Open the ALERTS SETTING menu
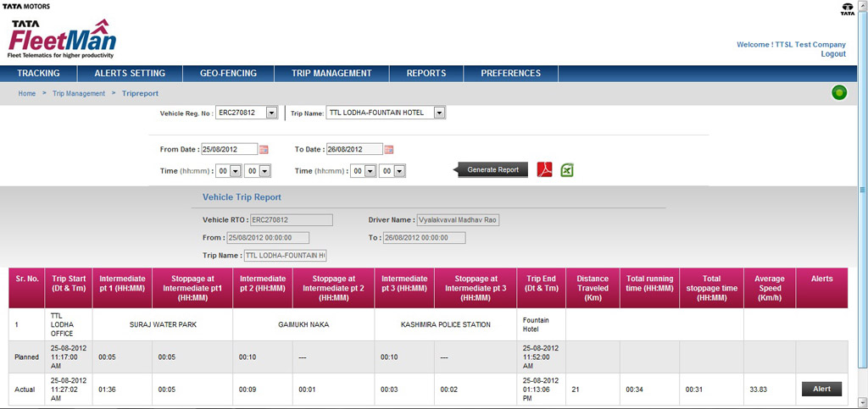Viewport: 868px width, 409px height. (130, 73)
